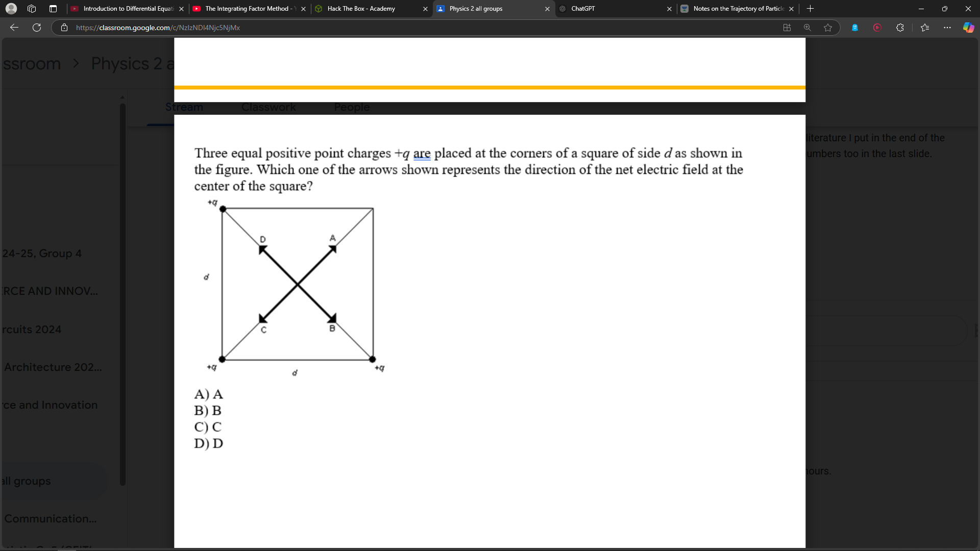Viewport: 980px width, 551px height.
Task: Click answer option C) C
Action: (x=208, y=427)
